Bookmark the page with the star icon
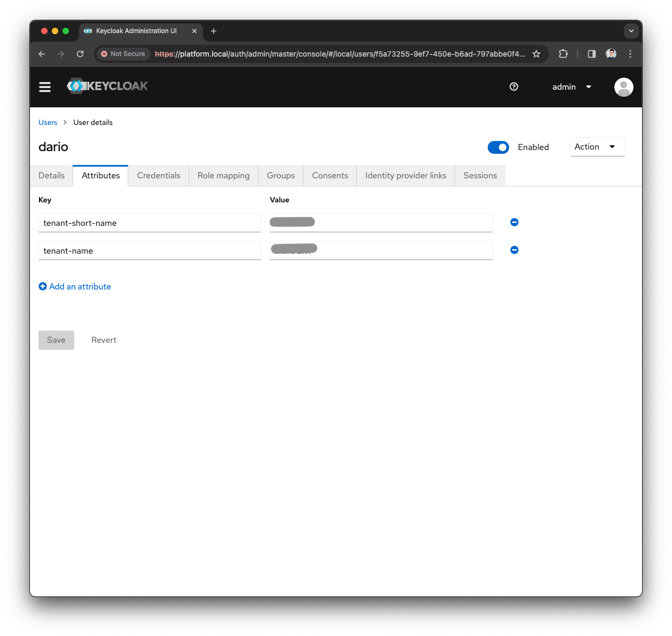Viewport: 672px width, 636px height. tap(536, 54)
